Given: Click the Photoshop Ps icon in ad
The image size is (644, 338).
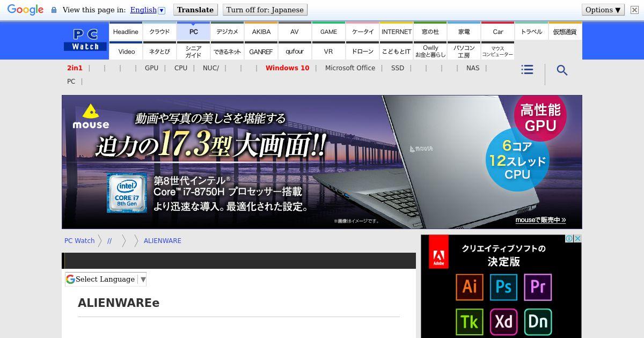Looking at the screenshot, I should tap(503, 286).
